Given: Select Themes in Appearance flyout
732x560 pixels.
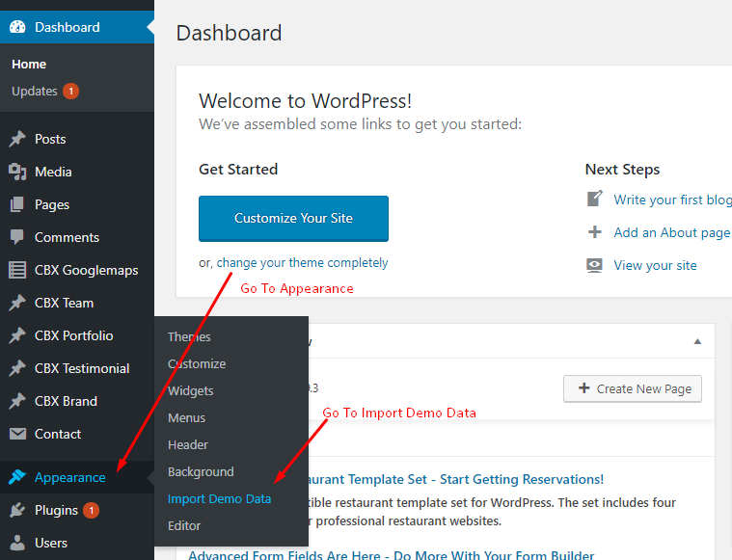Looking at the screenshot, I should click(189, 336).
